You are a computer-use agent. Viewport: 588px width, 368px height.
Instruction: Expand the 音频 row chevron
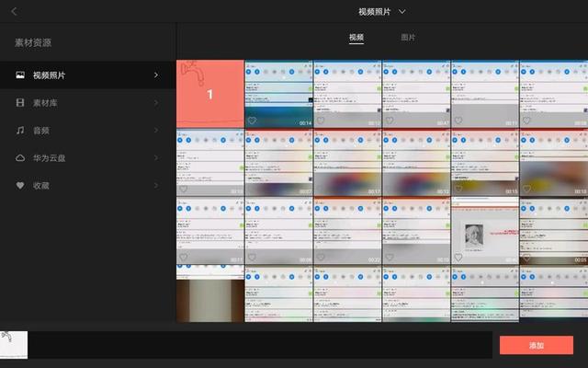coord(156,131)
